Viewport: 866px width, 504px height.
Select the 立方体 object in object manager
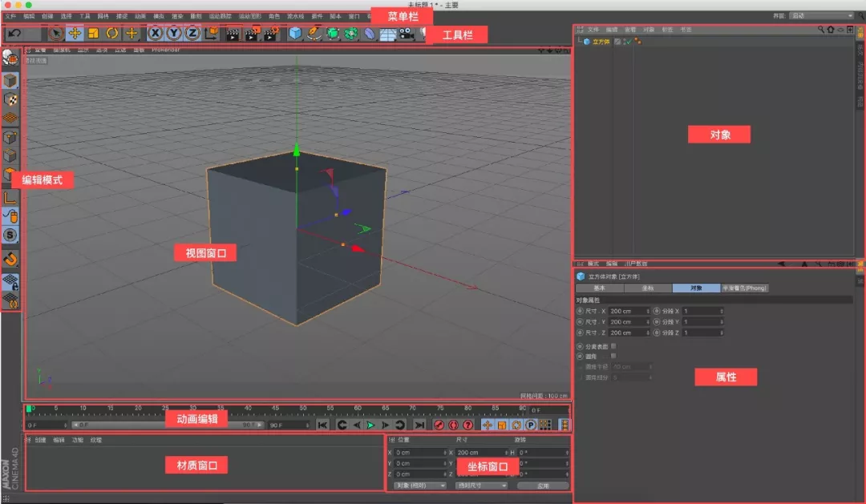tap(601, 42)
